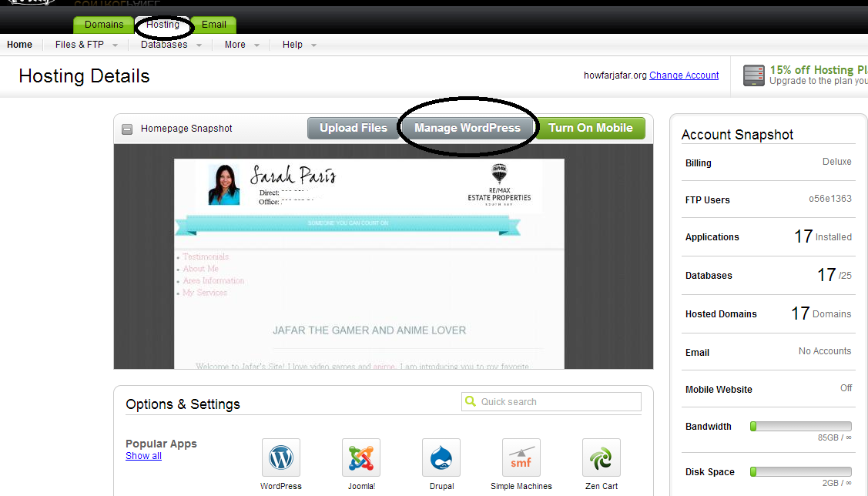This screenshot has height=496, width=868.
Task: Switch to the Hosting tab
Action: 163,25
